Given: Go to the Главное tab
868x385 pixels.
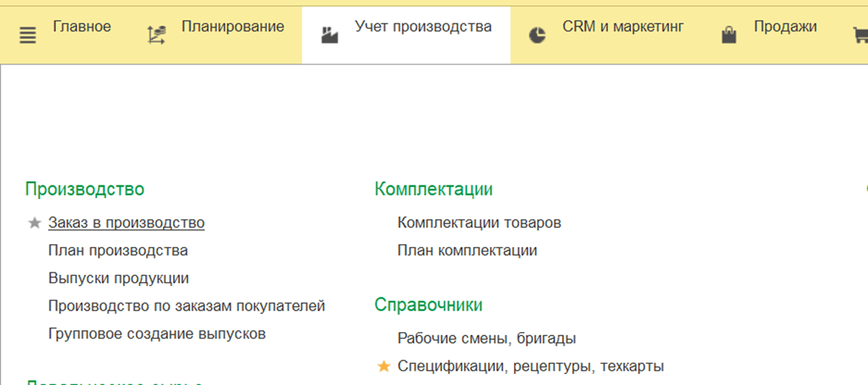Looking at the screenshot, I should [x=82, y=28].
